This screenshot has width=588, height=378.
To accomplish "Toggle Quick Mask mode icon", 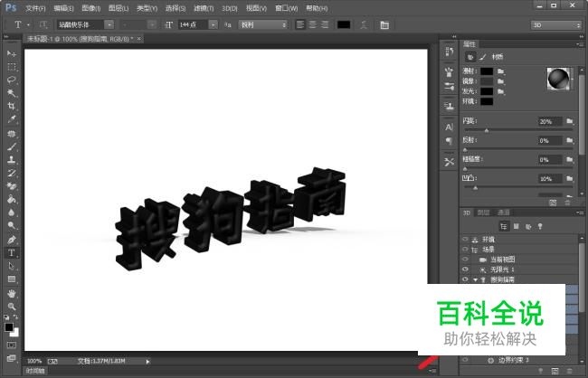I will pyautogui.click(x=12, y=345).
